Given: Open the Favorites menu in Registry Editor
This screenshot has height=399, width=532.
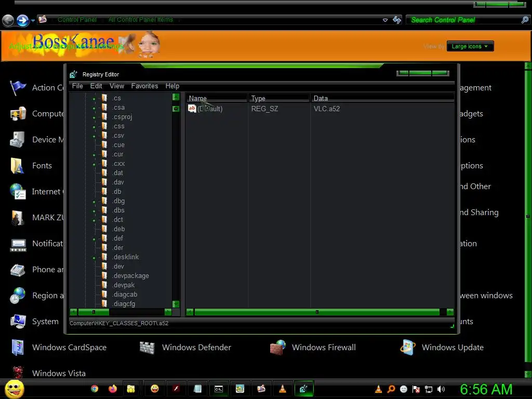Looking at the screenshot, I should (x=144, y=86).
